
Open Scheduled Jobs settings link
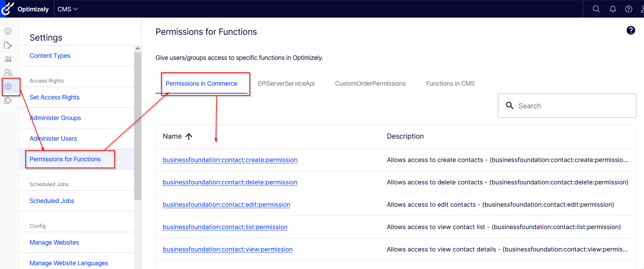52,201
